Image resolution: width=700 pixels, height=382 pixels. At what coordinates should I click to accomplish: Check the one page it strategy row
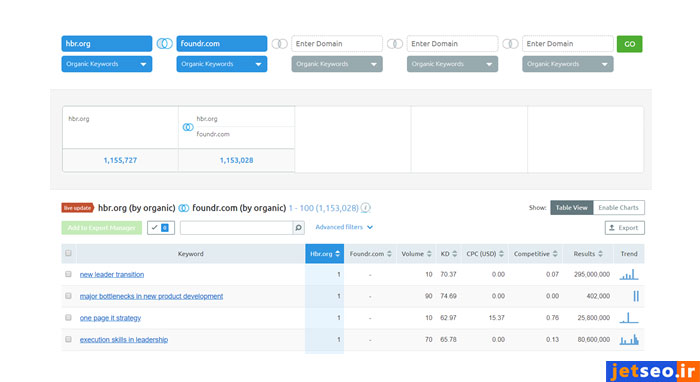coord(68,317)
